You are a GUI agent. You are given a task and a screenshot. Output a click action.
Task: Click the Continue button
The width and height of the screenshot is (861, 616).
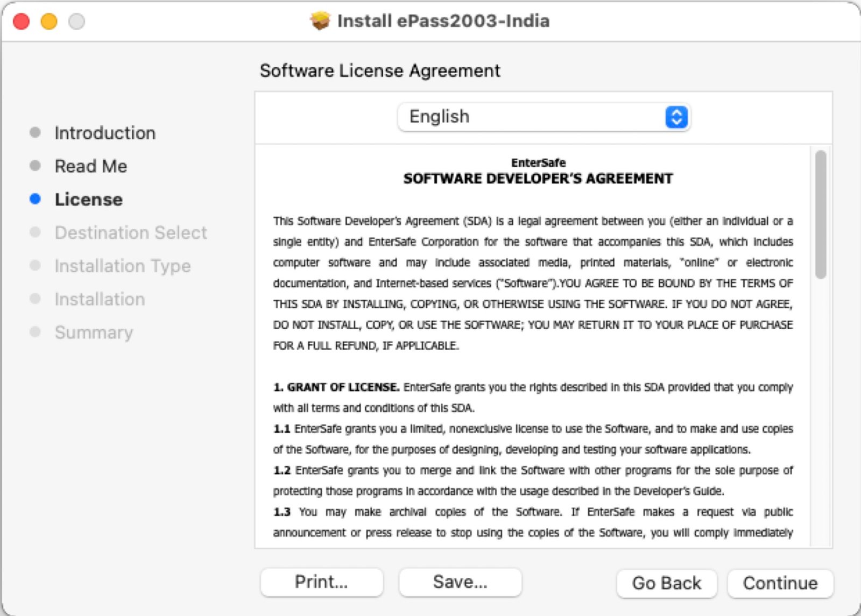[x=780, y=583]
